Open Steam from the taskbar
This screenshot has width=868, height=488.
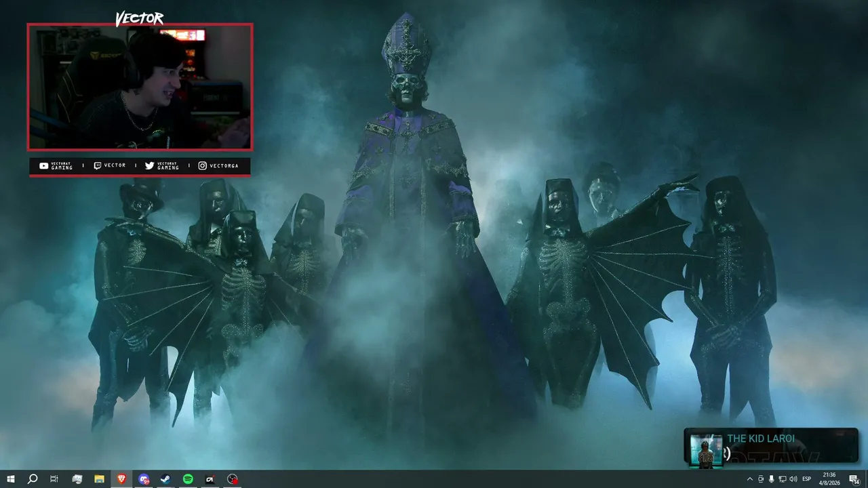(x=165, y=479)
